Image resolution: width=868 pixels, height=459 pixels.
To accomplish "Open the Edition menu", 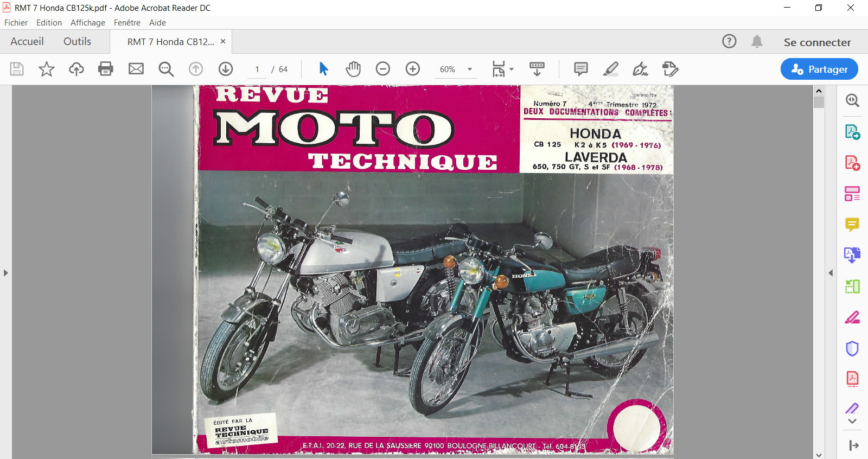I will click(x=49, y=23).
